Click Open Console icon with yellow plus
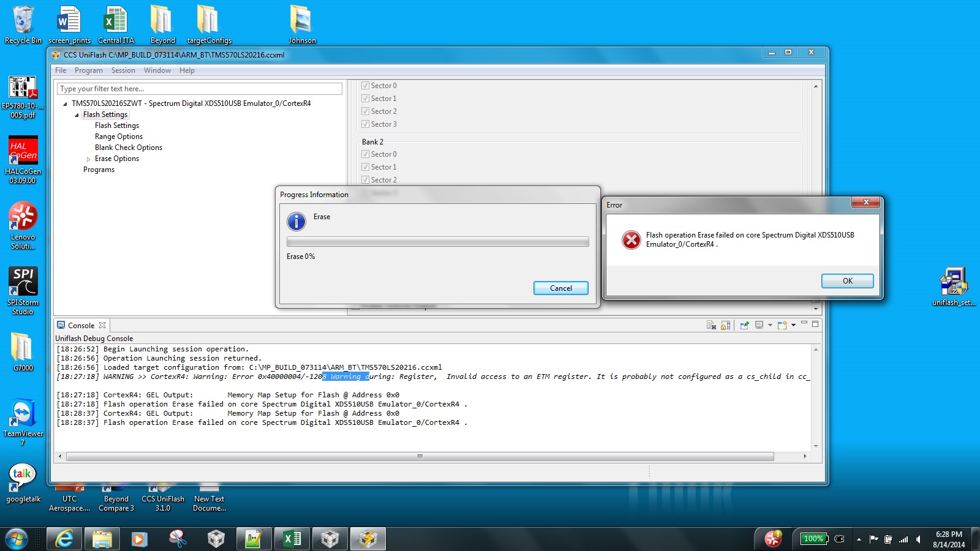980x551 pixels. pos(782,325)
